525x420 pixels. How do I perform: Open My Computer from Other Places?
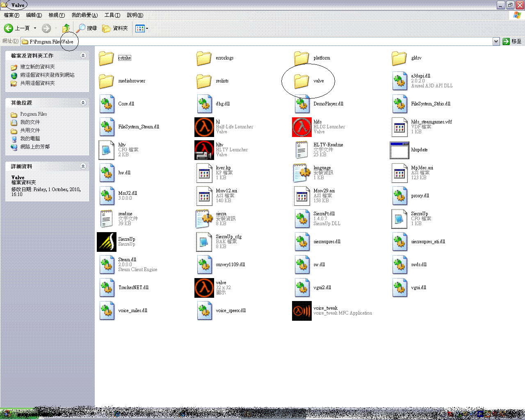[x=30, y=139]
